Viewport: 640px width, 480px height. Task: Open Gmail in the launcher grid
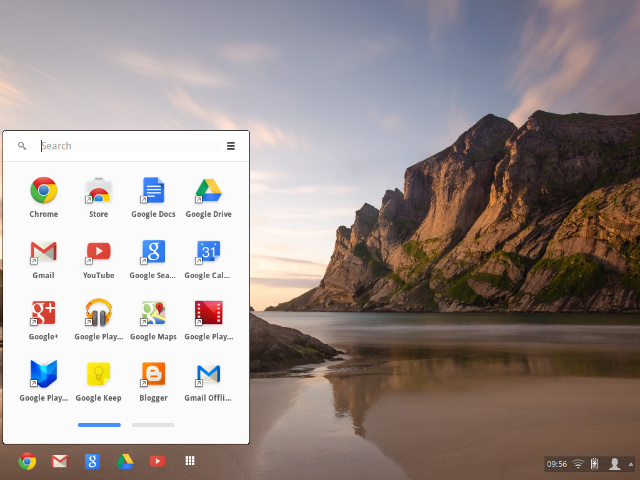(x=43, y=251)
